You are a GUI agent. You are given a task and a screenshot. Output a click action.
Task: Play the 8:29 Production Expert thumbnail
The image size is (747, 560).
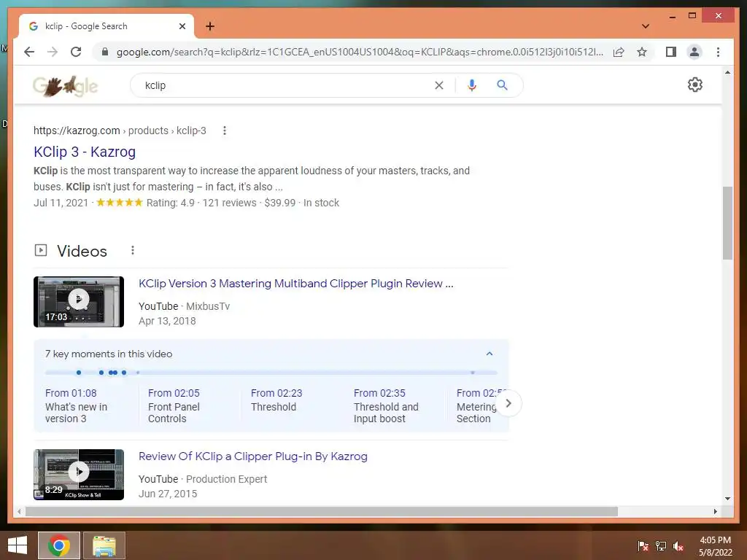point(79,475)
